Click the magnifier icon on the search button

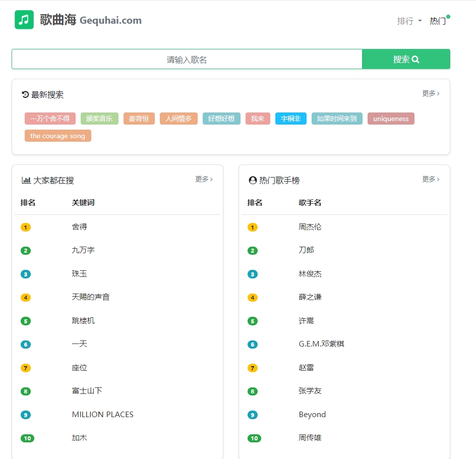tap(415, 59)
